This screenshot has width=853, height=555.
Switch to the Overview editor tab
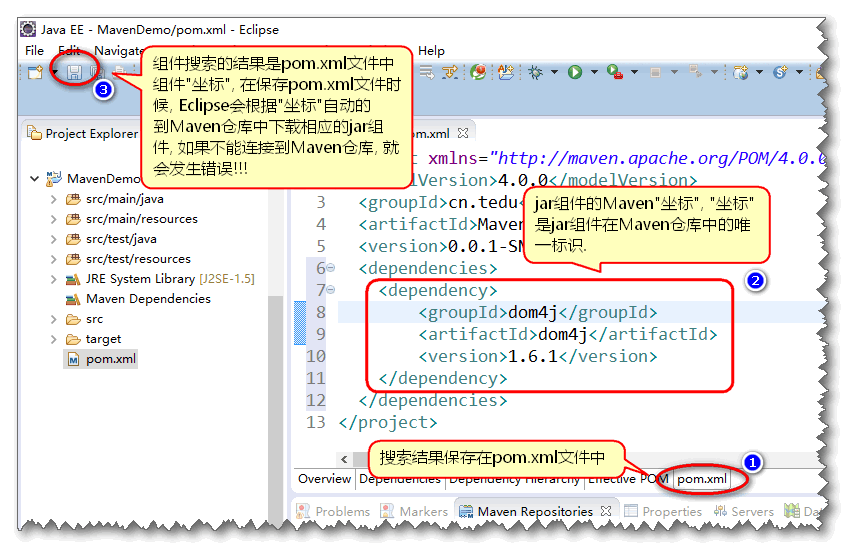click(324, 479)
